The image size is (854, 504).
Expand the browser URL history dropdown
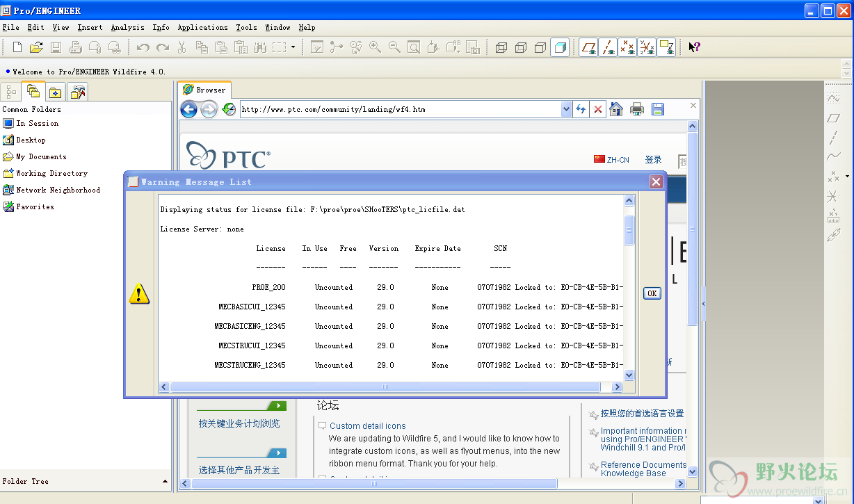[x=566, y=109]
